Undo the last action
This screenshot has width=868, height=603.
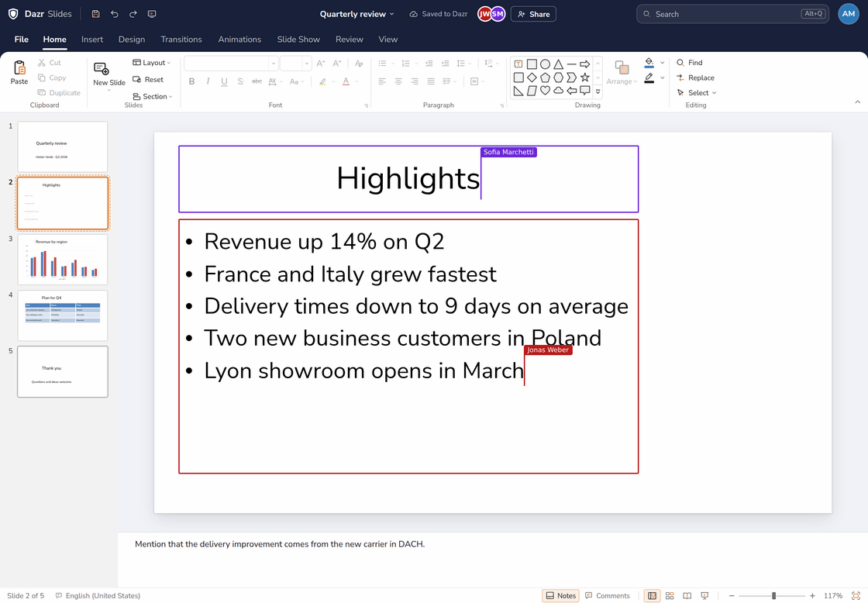115,14
